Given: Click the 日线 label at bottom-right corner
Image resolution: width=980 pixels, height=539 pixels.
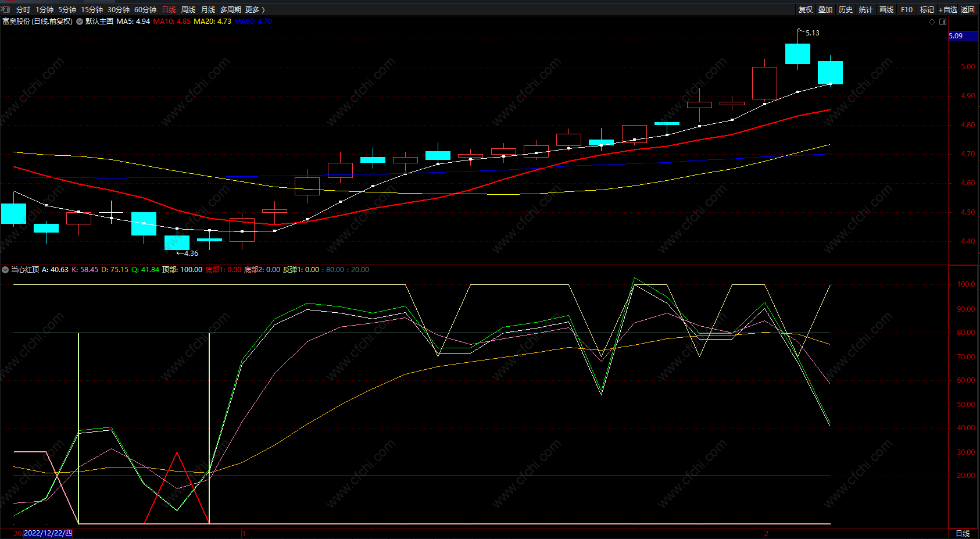Looking at the screenshot, I should pyautogui.click(x=963, y=534).
